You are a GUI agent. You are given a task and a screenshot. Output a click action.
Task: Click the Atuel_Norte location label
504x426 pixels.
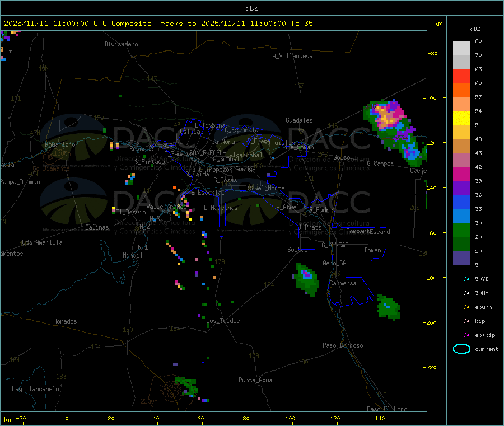pos(266,188)
